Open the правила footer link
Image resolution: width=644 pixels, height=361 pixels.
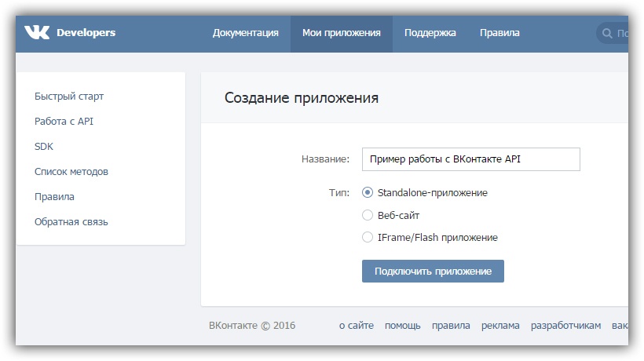point(451,326)
